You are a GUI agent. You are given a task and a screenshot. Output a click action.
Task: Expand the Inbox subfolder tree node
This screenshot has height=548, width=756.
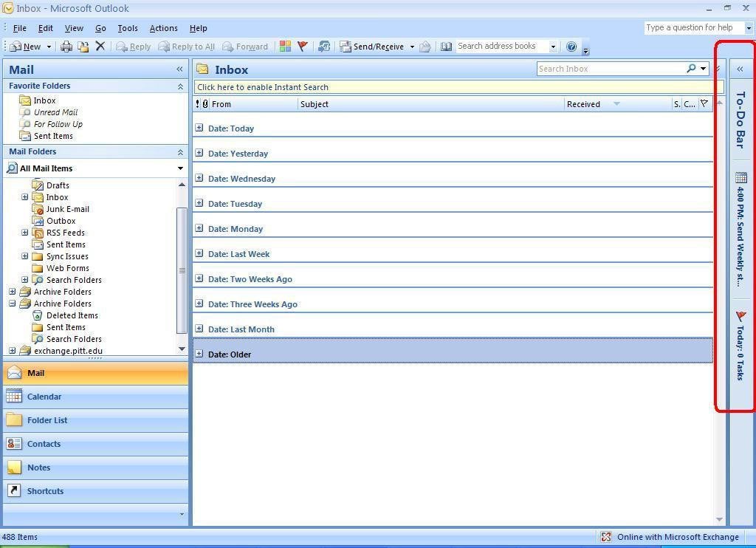pyautogui.click(x=24, y=196)
